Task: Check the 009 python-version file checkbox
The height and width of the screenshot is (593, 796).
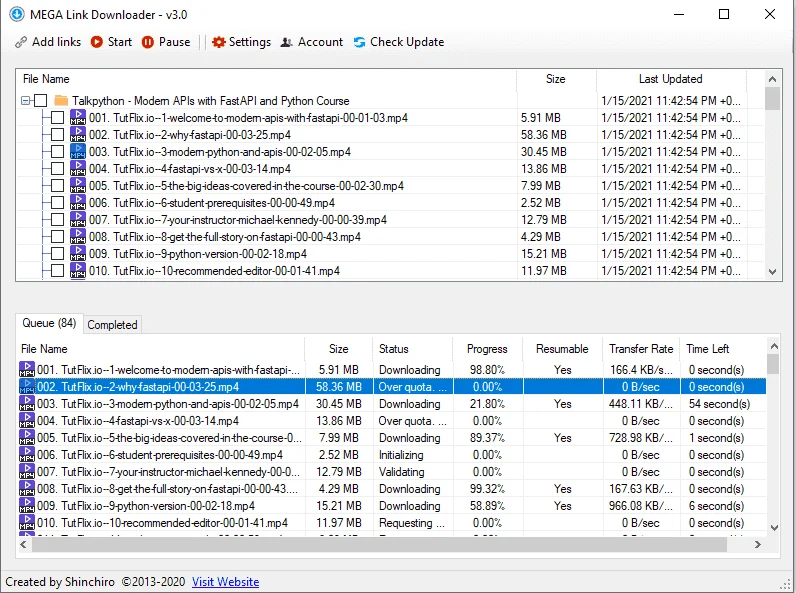Action: [x=57, y=253]
